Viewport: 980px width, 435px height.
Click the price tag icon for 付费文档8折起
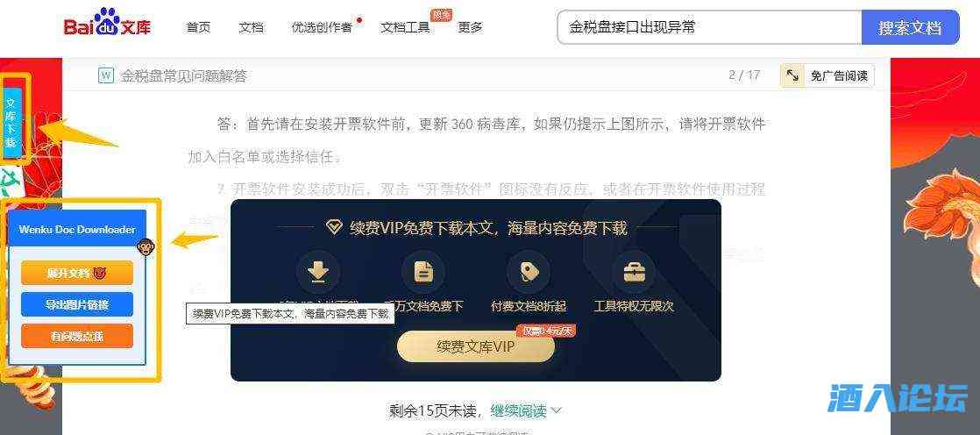tap(529, 272)
